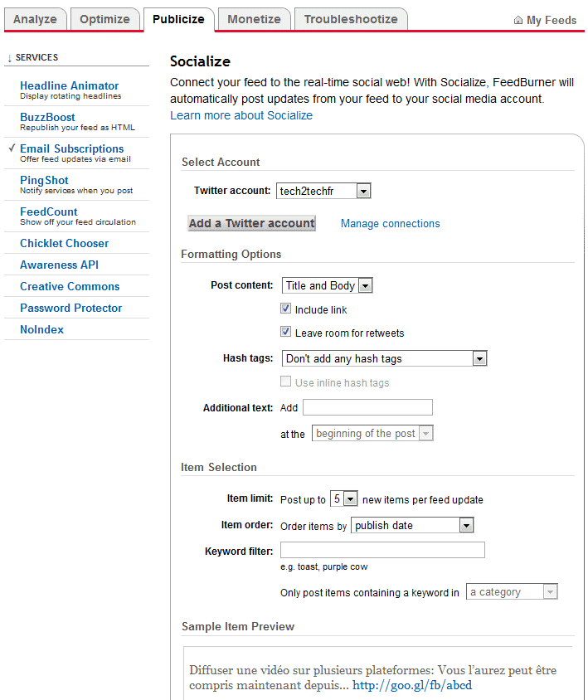
Task: Change the item limit dropdown
Action: tap(344, 498)
